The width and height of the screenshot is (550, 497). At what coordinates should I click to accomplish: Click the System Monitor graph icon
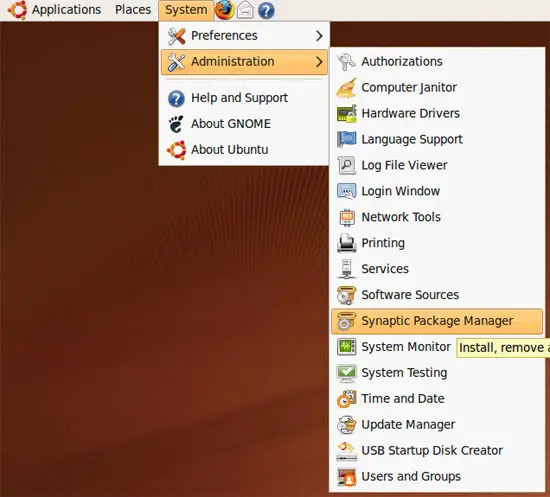[x=346, y=347]
